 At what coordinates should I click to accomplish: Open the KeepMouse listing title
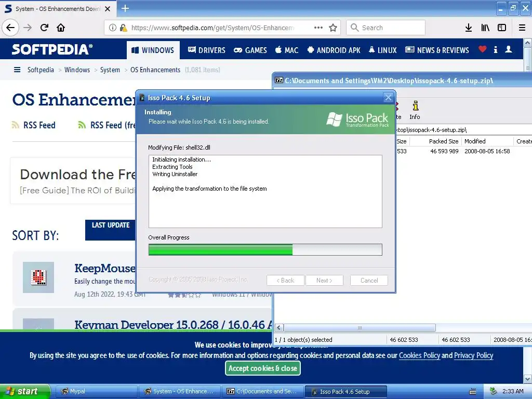coord(105,268)
